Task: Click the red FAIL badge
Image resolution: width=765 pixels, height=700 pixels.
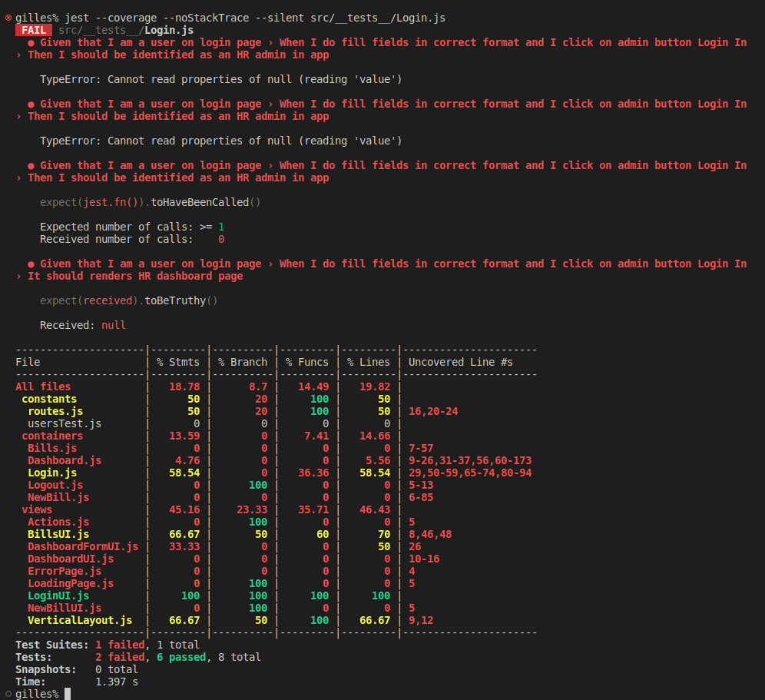Action: (33, 30)
